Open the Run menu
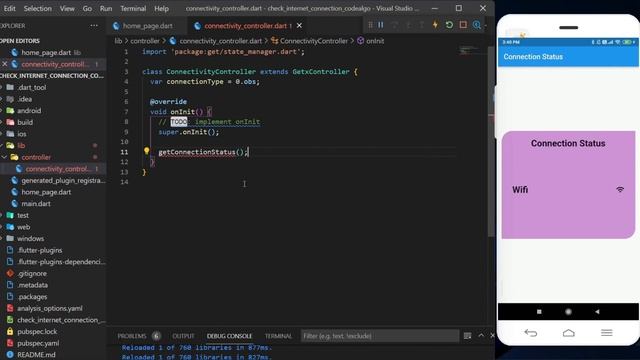The height and width of the screenshot is (360, 640). [x=106, y=8]
